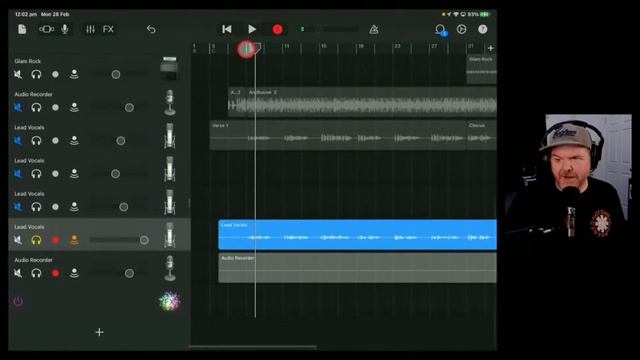Tap the microphone icon in the top toolbar

click(x=64, y=29)
